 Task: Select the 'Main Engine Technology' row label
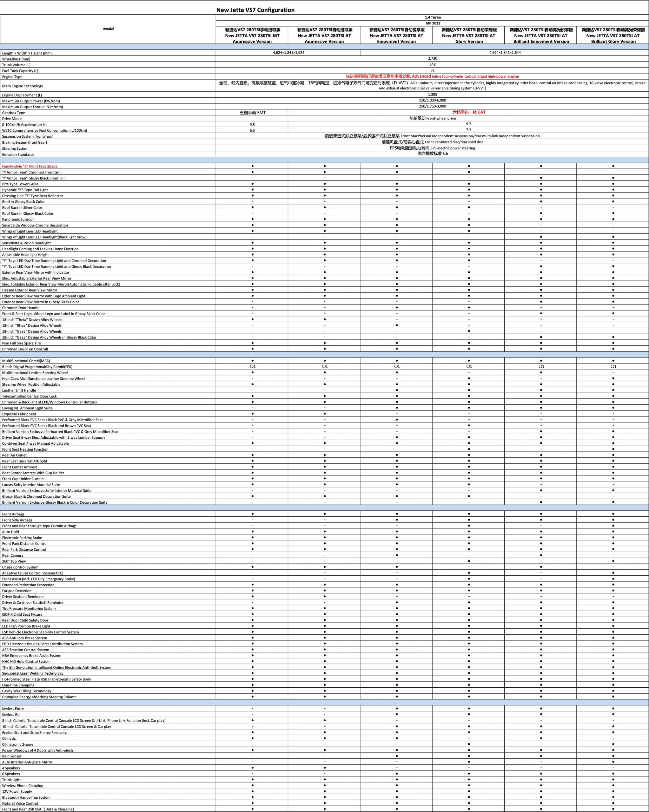pos(23,86)
